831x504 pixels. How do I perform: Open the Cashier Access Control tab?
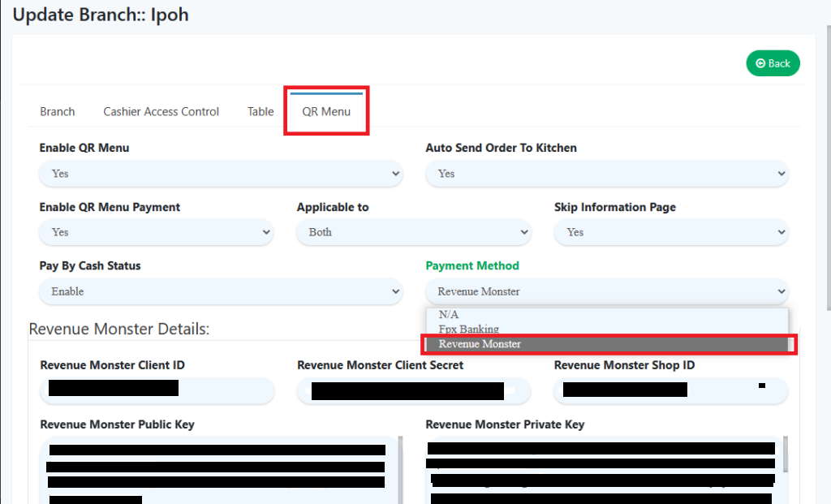coord(161,111)
